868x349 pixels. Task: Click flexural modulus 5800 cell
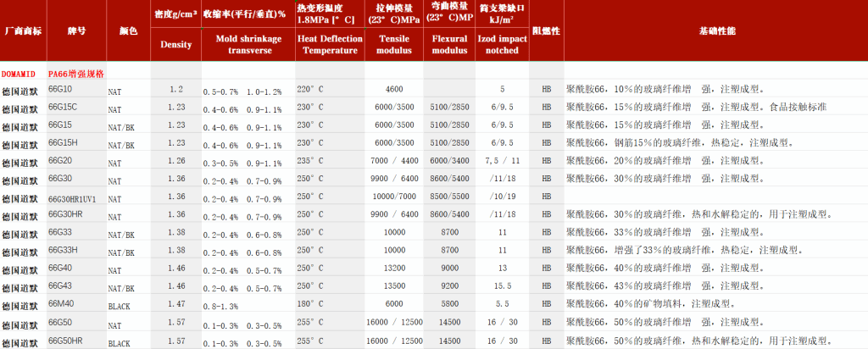click(x=449, y=304)
